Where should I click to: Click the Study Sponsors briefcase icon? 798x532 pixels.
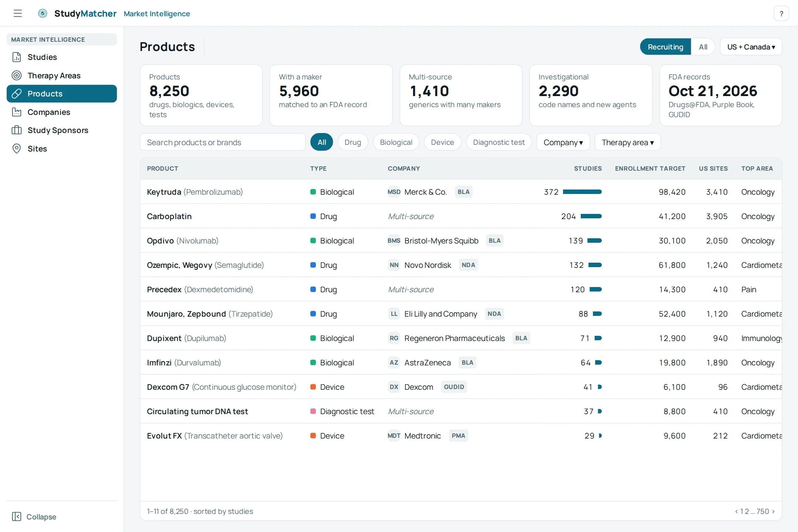point(17,130)
